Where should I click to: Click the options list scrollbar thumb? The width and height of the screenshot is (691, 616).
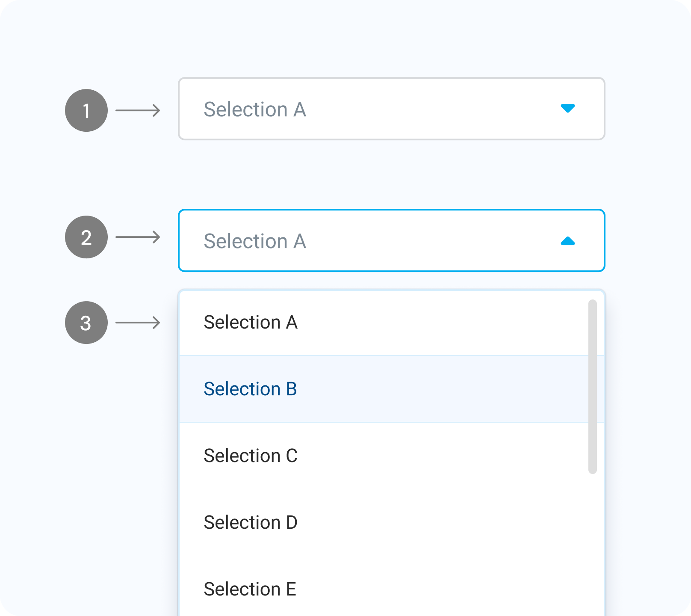coord(592,387)
